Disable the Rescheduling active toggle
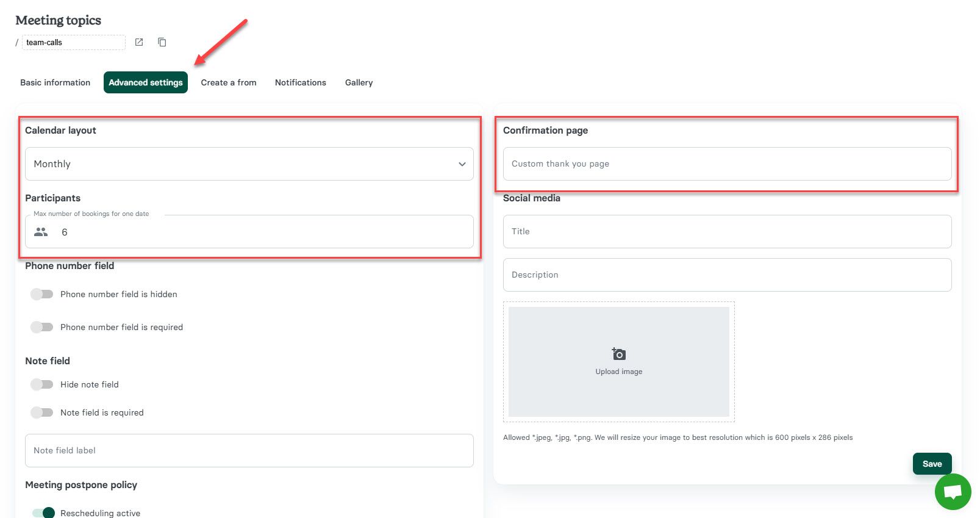Screen dimensions: 980x518 (43, 513)
